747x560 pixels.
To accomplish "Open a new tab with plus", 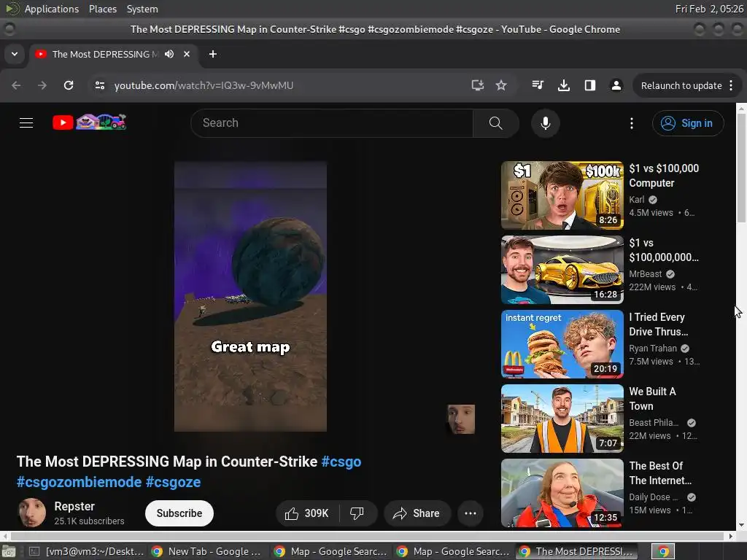I will pyautogui.click(x=213, y=54).
